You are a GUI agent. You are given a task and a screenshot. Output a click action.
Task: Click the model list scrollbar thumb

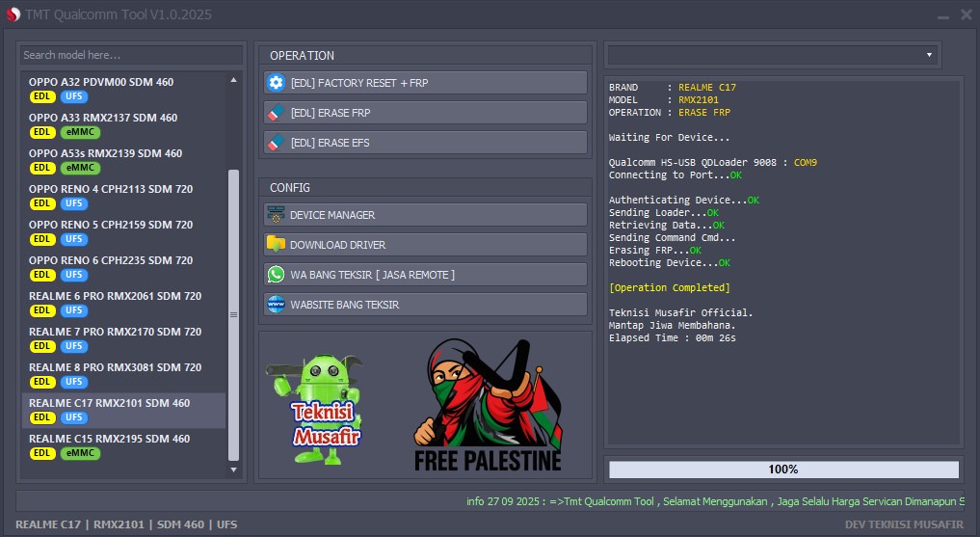(233, 315)
